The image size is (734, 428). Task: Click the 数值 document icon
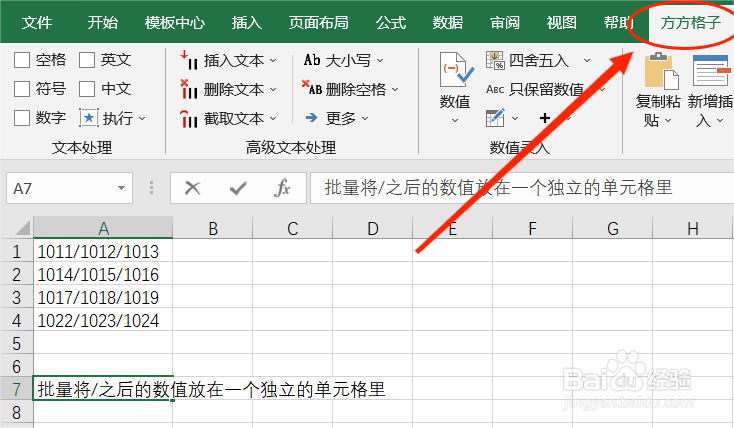pyautogui.click(x=456, y=70)
